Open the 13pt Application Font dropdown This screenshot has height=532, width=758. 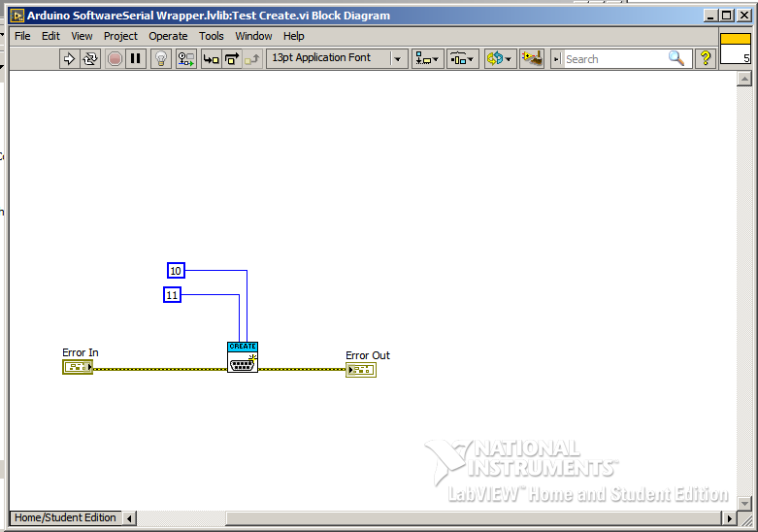pos(337,58)
